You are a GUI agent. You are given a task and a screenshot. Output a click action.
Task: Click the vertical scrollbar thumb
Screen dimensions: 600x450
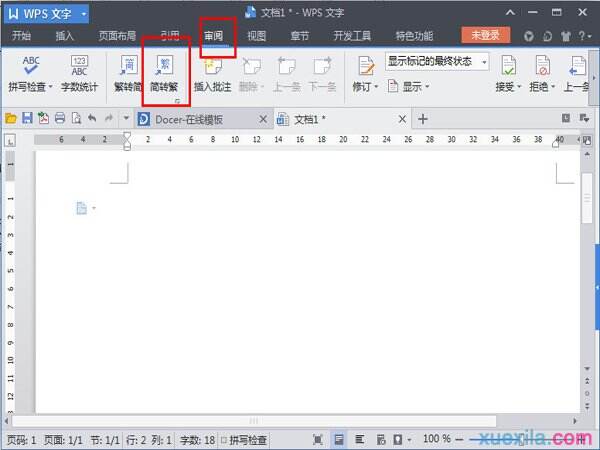tap(587, 198)
